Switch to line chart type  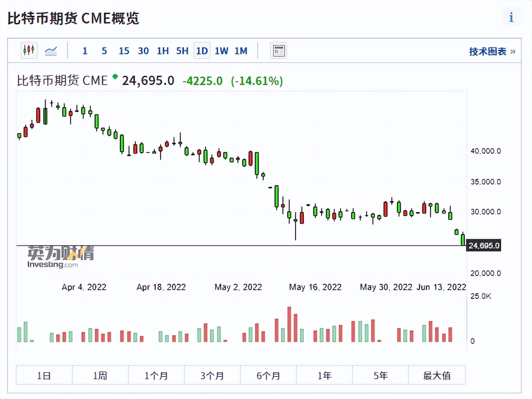(51, 51)
